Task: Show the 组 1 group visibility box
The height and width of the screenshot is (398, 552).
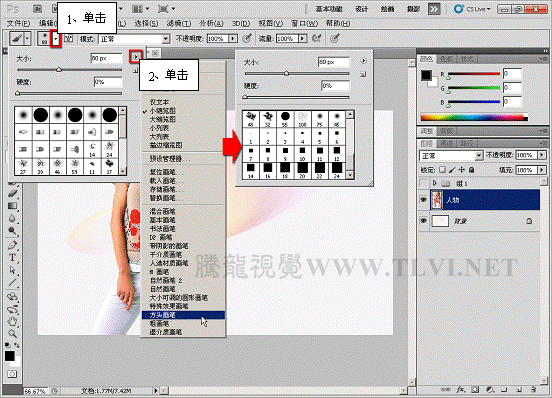Action: coord(424,183)
